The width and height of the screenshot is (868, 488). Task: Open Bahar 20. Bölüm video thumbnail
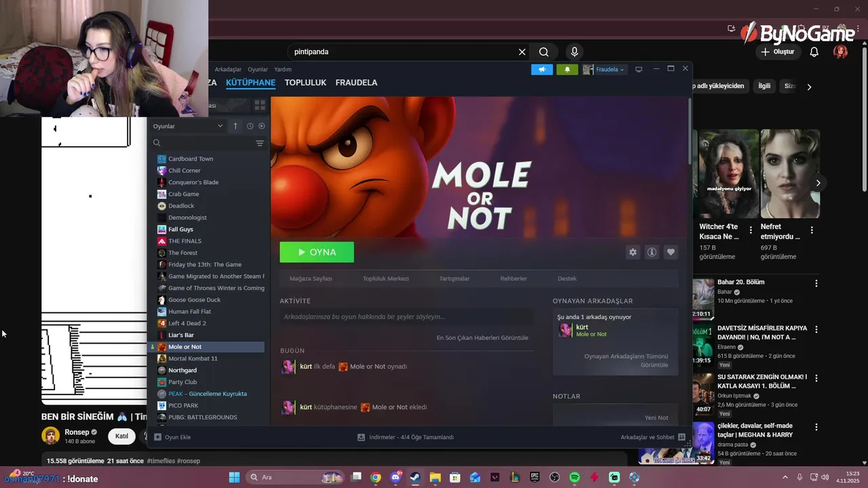(x=703, y=298)
